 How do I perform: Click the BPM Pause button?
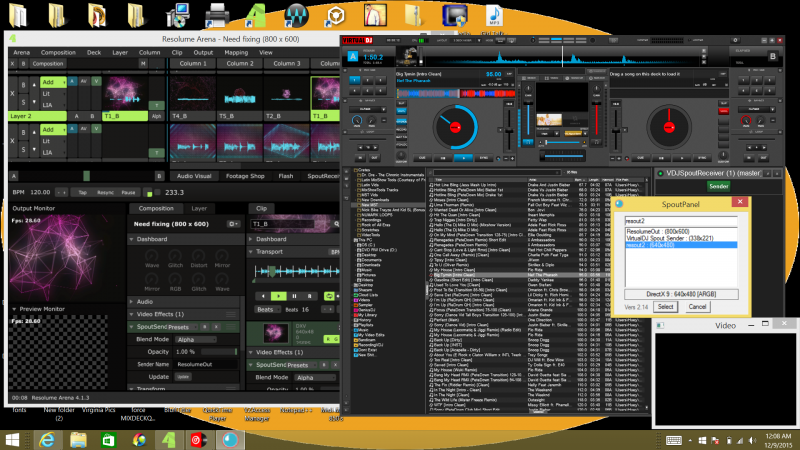tap(128, 192)
